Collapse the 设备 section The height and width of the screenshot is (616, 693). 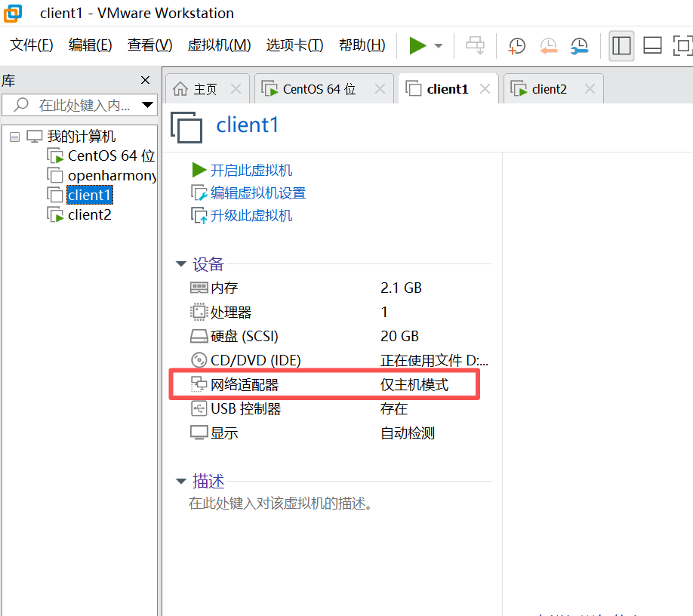180,263
